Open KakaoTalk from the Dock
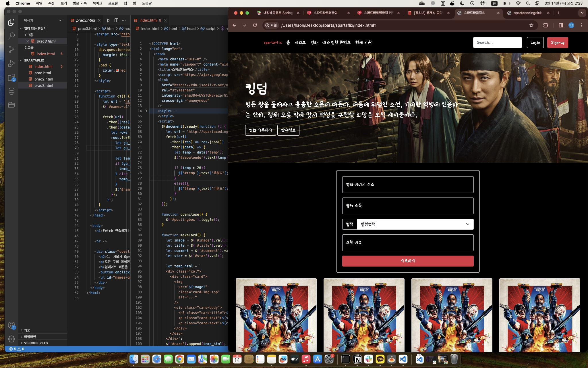 click(x=380, y=359)
